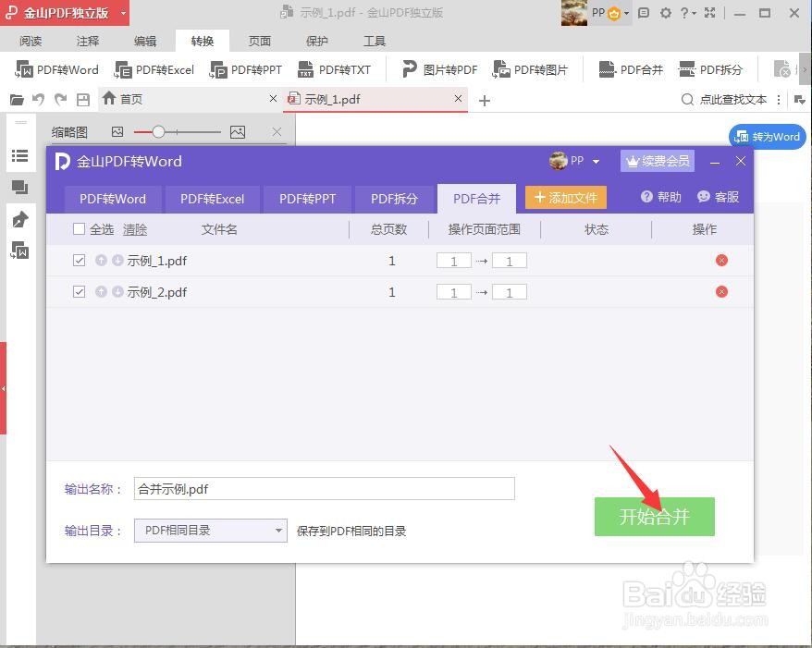Open the PDF拆分 toolbar tool
Viewport: 812px width, 648px height.
(710, 69)
